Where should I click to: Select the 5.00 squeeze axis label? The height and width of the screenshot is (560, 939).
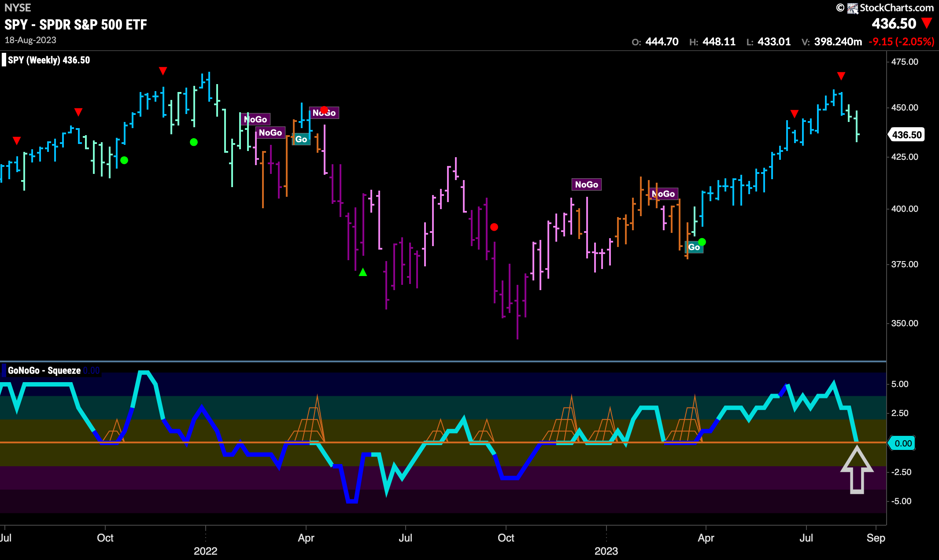900,384
